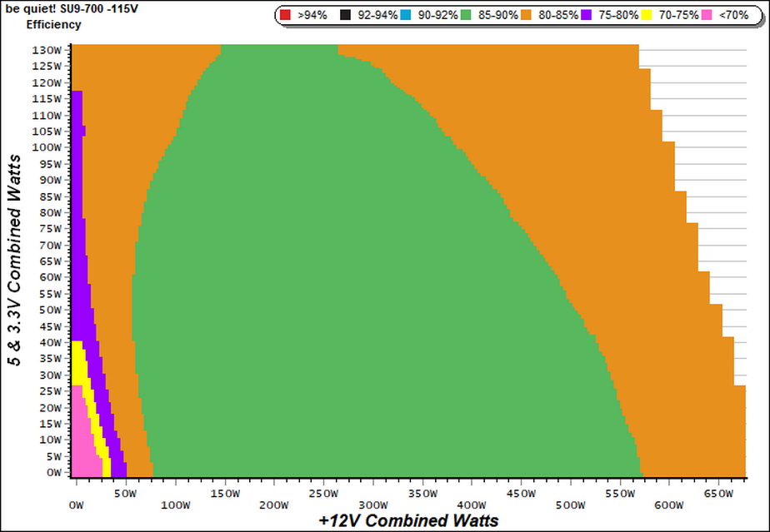Click the orange 80-85% legend swatch
The height and width of the screenshot is (532, 770).
(526, 15)
